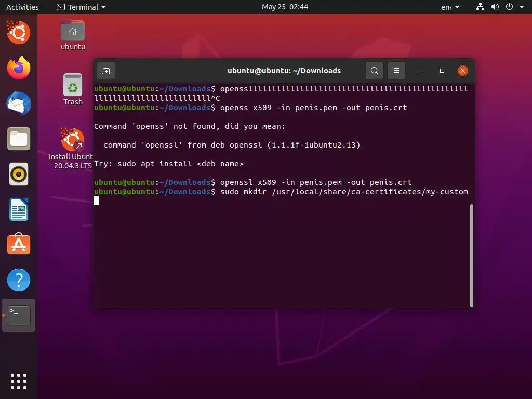
Task: Close the terminal window
Action: click(463, 71)
